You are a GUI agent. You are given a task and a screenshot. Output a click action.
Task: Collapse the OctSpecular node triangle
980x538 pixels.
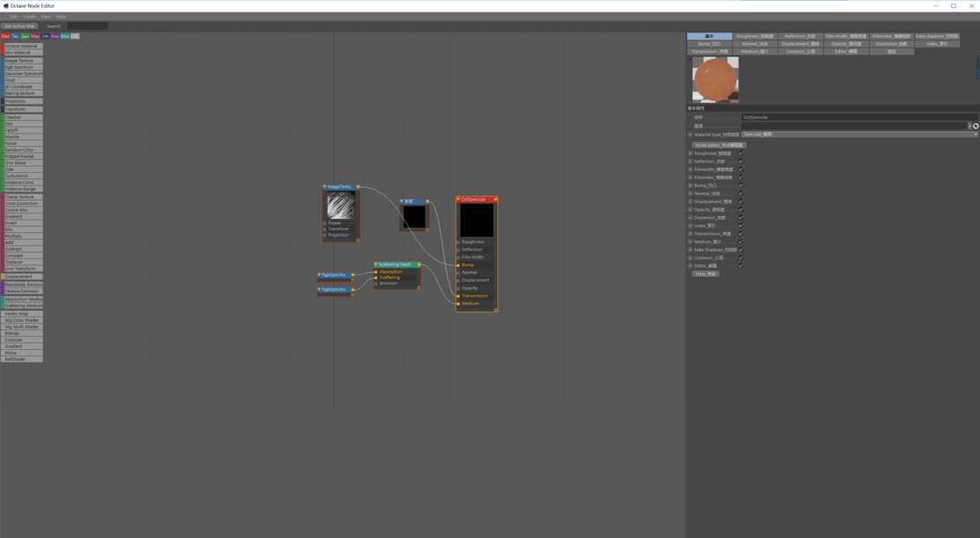click(458, 199)
